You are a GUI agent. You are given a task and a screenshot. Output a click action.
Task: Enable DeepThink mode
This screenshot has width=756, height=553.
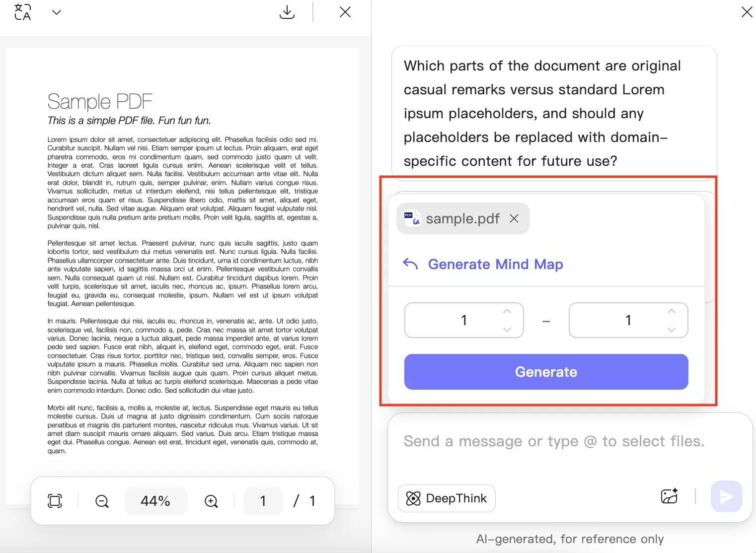[446, 498]
